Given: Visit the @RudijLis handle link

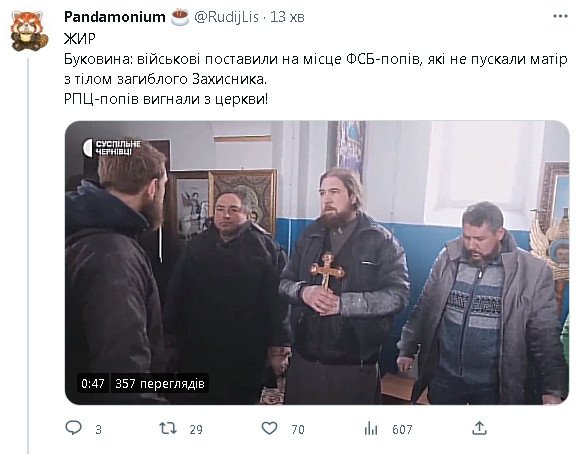Looking at the screenshot, I should click(226, 17).
